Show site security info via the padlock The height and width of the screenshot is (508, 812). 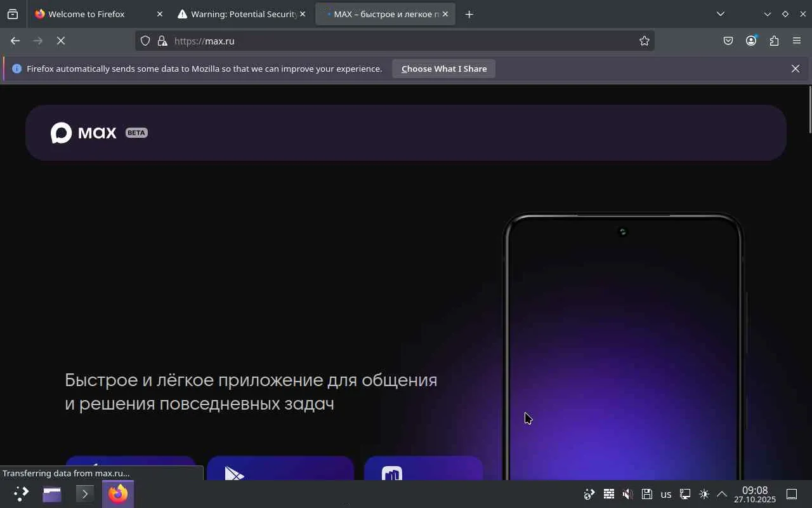(162, 41)
